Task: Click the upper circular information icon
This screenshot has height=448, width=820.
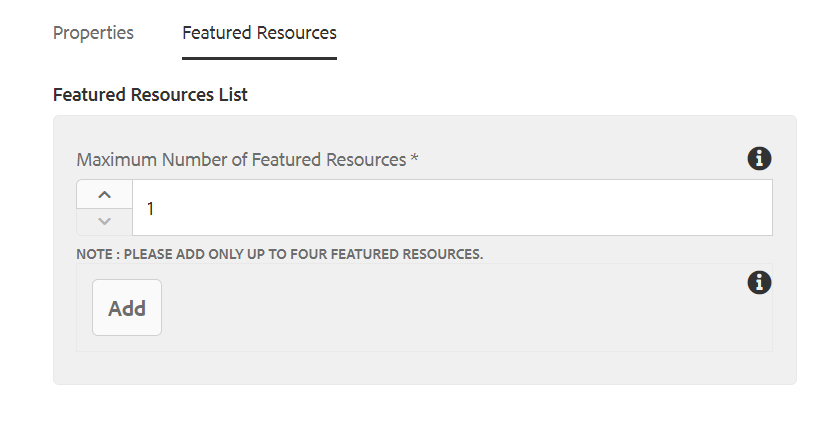Action: [759, 158]
